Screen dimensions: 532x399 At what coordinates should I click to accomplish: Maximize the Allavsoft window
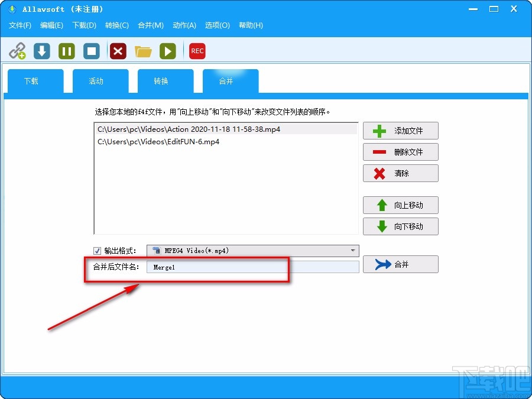[x=494, y=9]
